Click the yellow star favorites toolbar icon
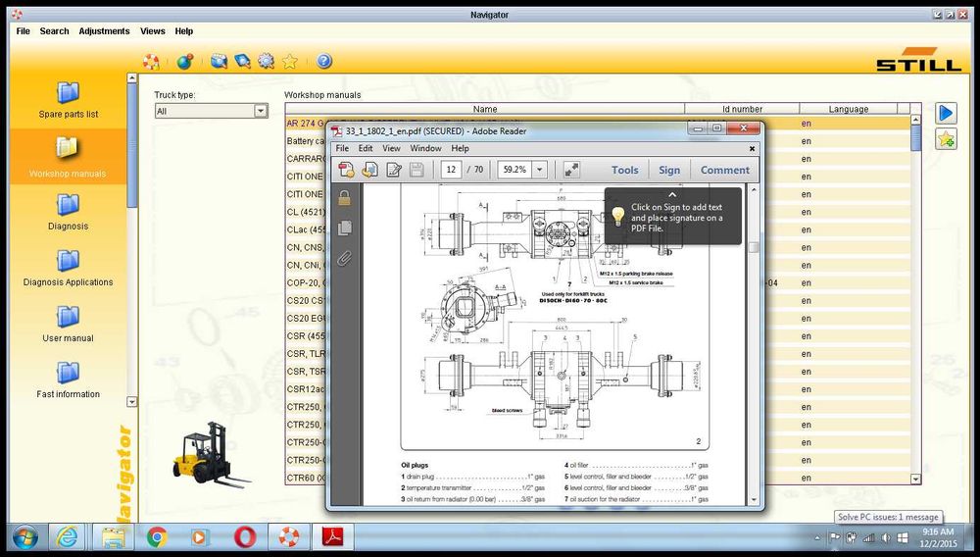Screen dimensions: 980x557 coord(290,61)
